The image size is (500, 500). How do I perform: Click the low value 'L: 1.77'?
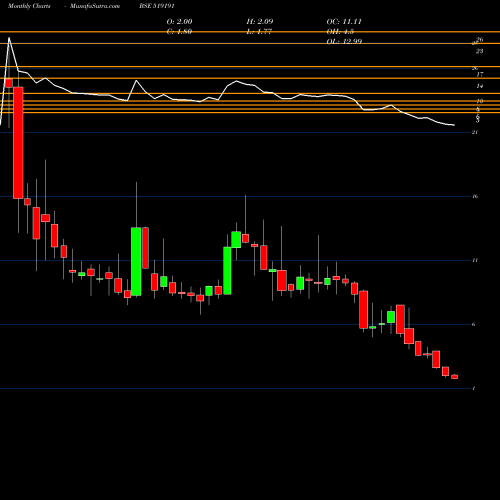tap(259, 31)
